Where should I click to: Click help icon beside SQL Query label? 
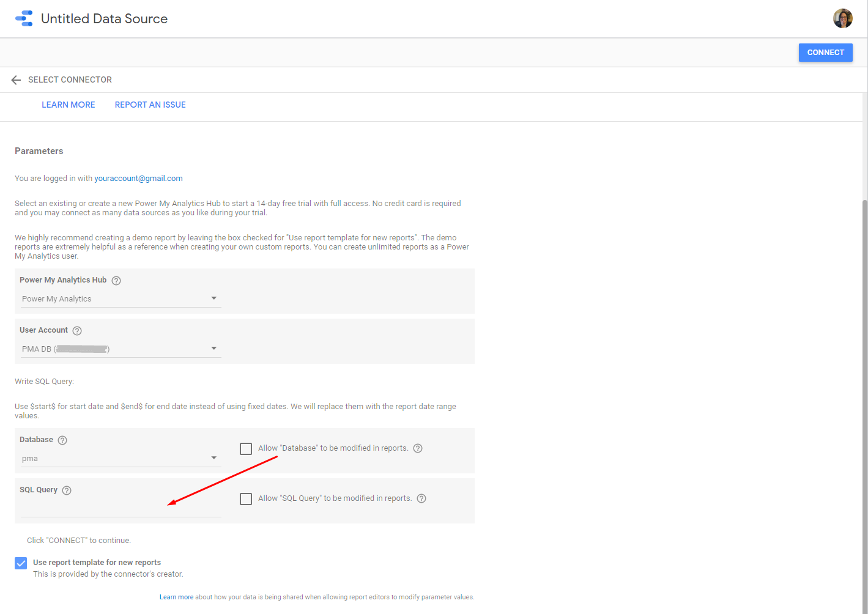coord(67,490)
